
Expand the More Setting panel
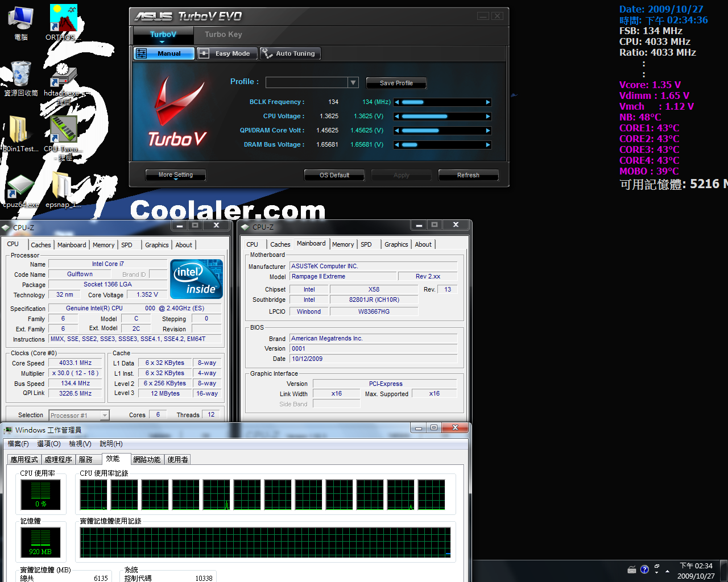pyautogui.click(x=175, y=175)
